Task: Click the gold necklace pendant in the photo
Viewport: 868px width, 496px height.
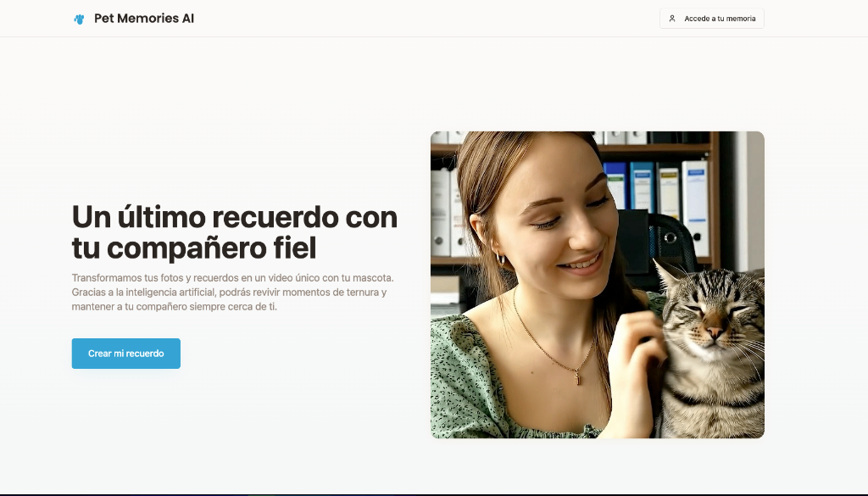Action: tap(578, 376)
